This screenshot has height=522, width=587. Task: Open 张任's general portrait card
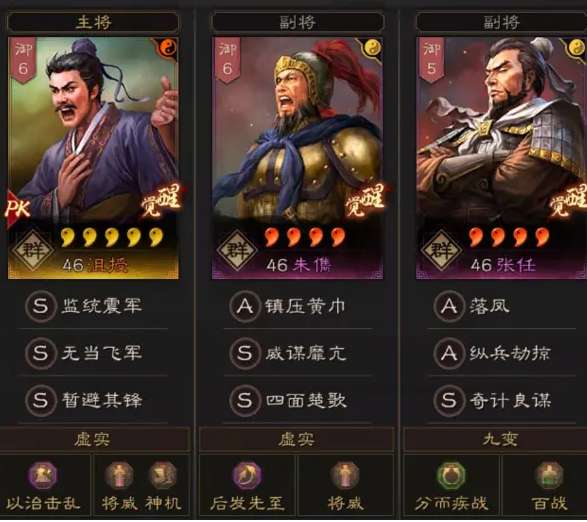click(x=502, y=158)
